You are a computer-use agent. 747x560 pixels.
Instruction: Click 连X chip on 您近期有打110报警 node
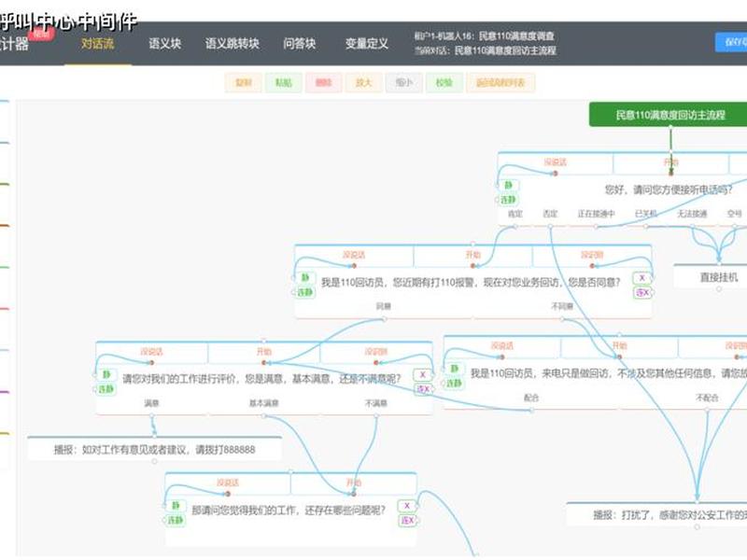point(642,292)
